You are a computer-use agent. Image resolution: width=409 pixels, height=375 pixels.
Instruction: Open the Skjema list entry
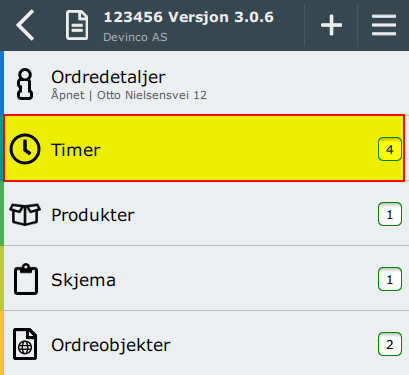point(204,278)
